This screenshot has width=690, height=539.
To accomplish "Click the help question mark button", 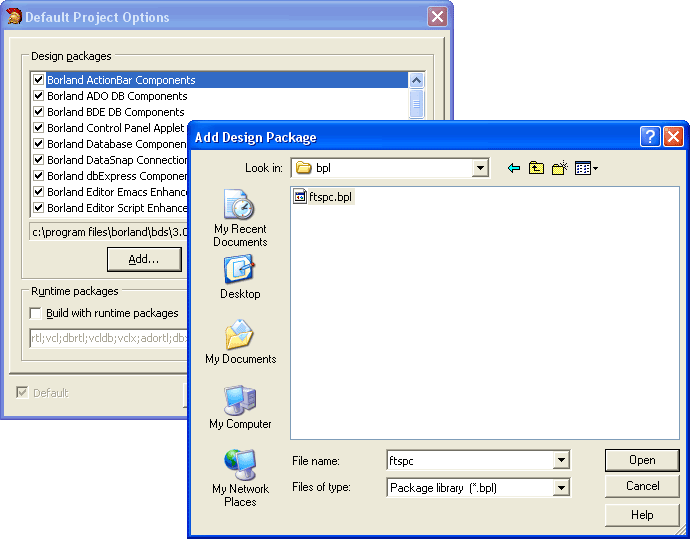I will coord(650,137).
